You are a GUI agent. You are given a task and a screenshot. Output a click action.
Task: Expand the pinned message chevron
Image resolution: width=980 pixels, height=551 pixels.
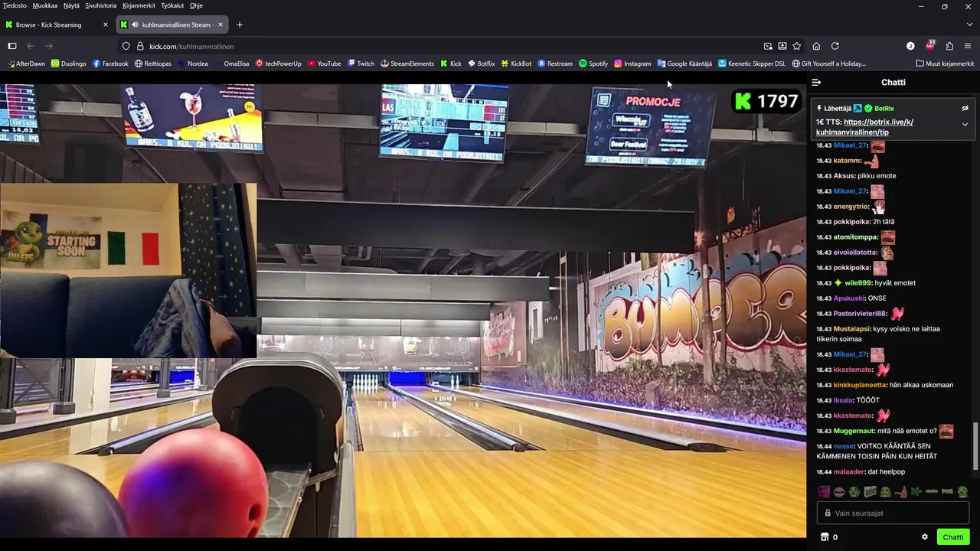pos(965,124)
